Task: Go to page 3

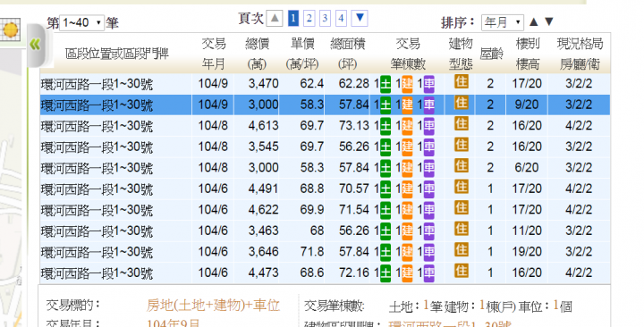Action: [x=325, y=19]
